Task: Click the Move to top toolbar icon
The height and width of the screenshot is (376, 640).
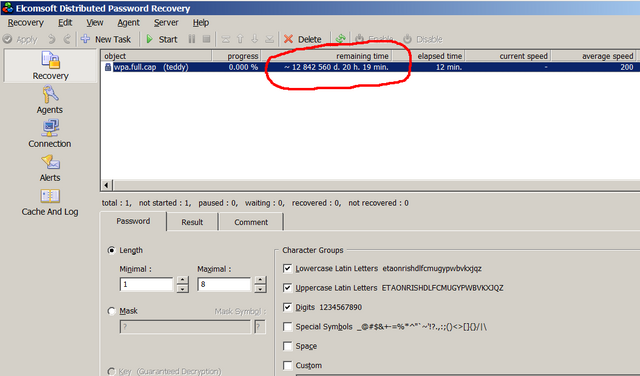Action: [x=226, y=39]
